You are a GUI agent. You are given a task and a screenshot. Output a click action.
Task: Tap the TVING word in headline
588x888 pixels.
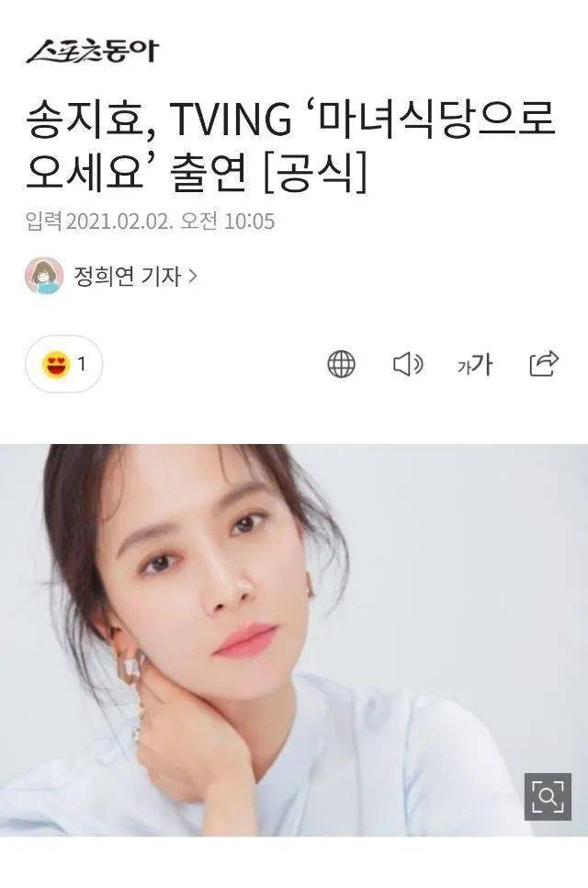(231, 120)
